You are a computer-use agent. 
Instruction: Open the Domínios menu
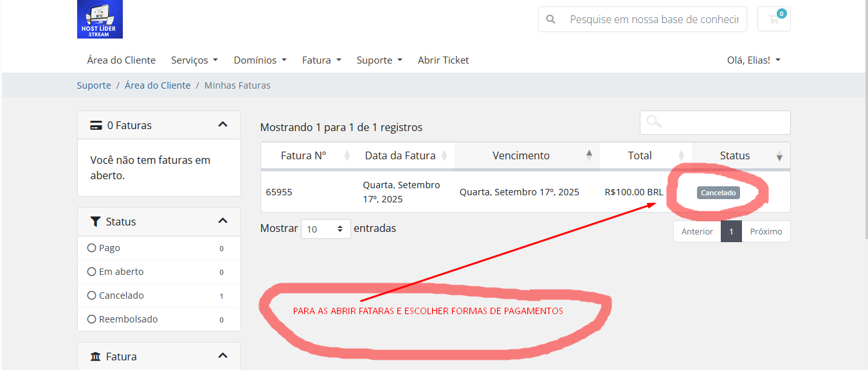point(260,60)
